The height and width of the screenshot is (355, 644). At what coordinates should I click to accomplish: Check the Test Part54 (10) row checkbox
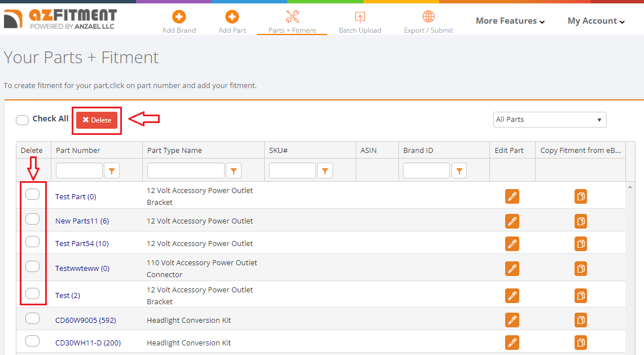pos(32,242)
